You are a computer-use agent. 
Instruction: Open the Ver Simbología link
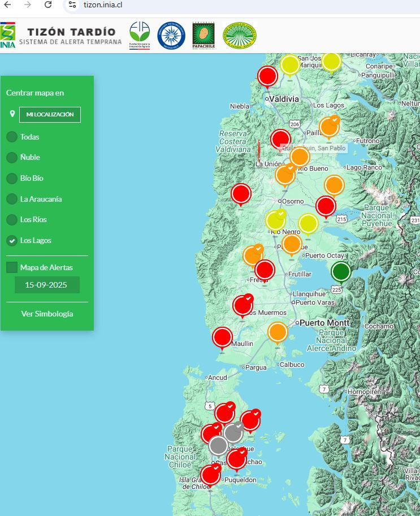pyautogui.click(x=47, y=314)
